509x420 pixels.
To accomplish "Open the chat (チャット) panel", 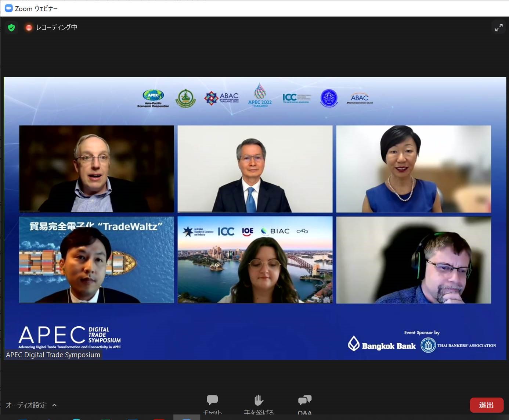I will pyautogui.click(x=212, y=405).
